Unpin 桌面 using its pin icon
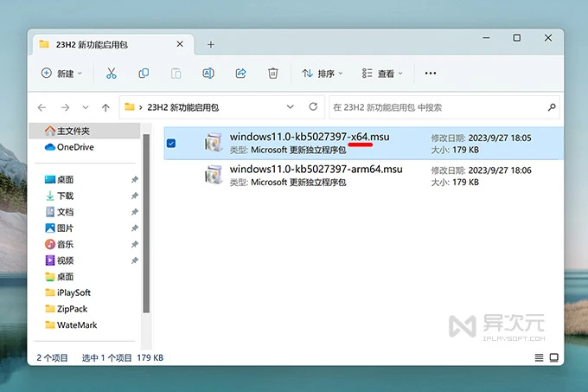588x392 pixels. (x=135, y=180)
